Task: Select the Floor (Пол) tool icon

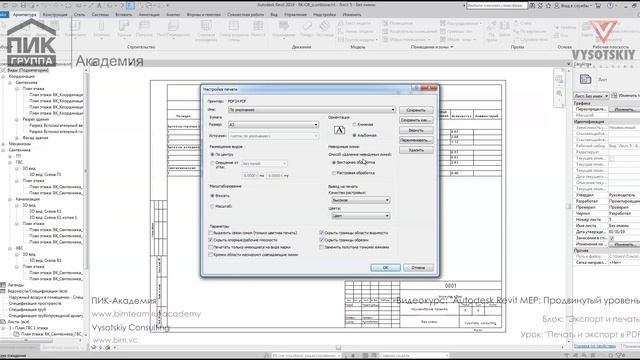Action: pyautogui.click(x=173, y=27)
